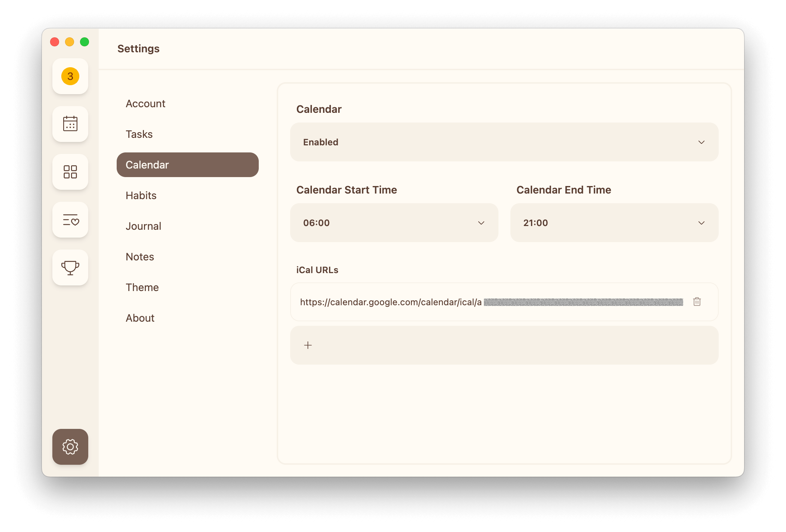Show Notes settings
Screen dimensions: 786x532
188,257
